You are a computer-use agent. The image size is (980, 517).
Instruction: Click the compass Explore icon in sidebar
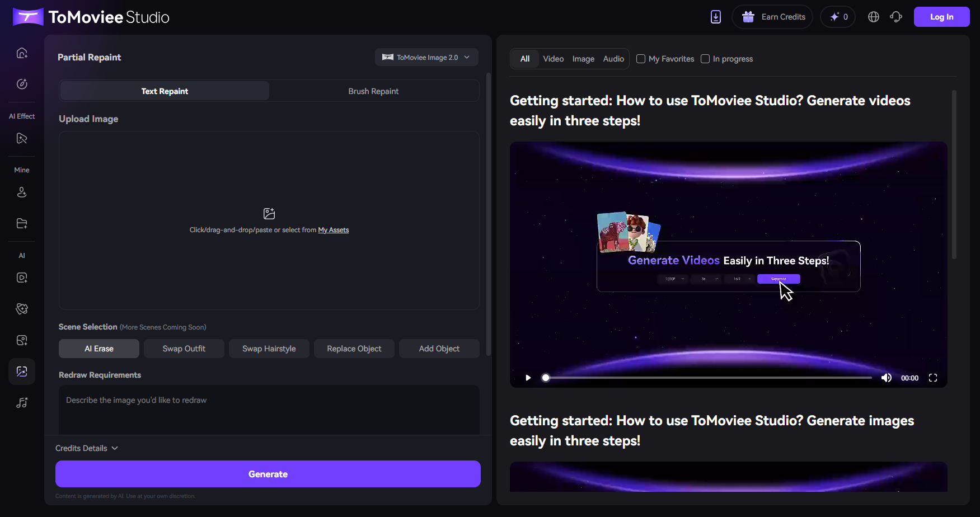22,84
